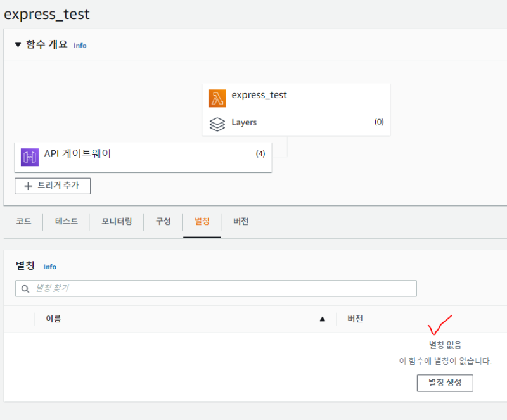This screenshot has width=507, height=420.
Task: Select the 구성 tab
Action: point(164,221)
